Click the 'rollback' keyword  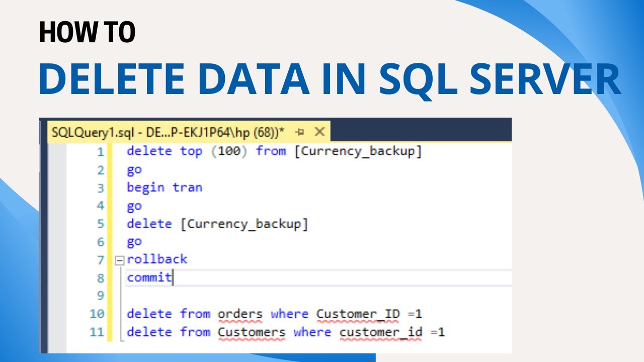pos(157,259)
